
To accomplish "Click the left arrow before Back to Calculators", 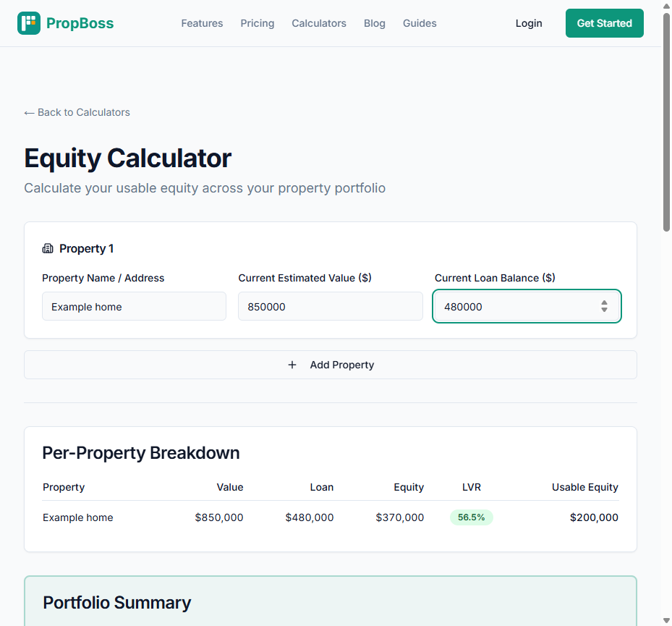I will tap(28, 112).
